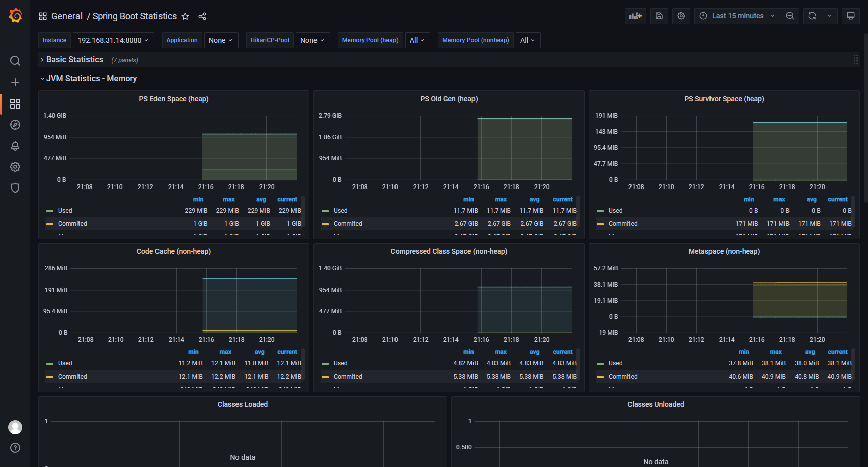Open the Grafana home logo
Image resolution: width=868 pixels, height=467 pixels.
[x=15, y=16]
